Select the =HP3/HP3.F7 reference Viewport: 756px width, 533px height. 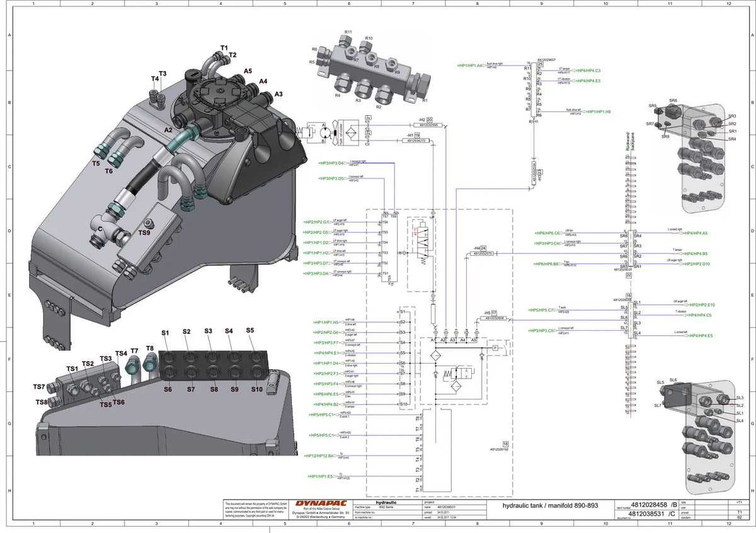326,343
